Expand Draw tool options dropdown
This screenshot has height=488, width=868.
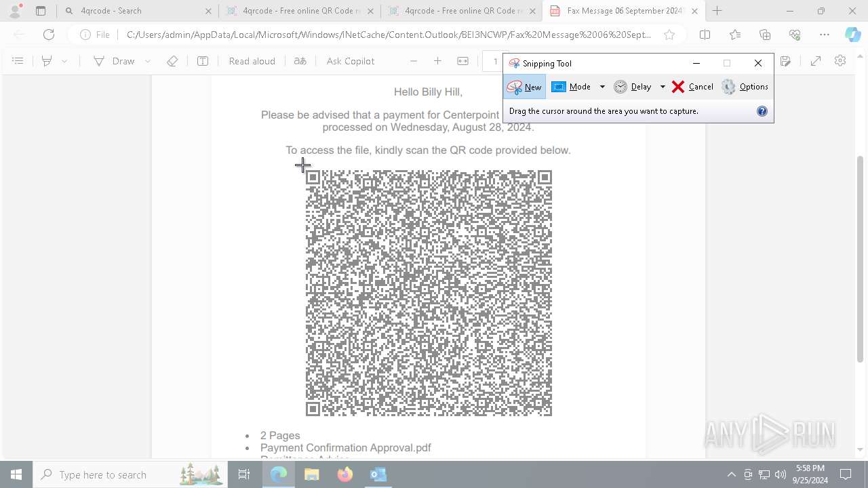coord(148,61)
